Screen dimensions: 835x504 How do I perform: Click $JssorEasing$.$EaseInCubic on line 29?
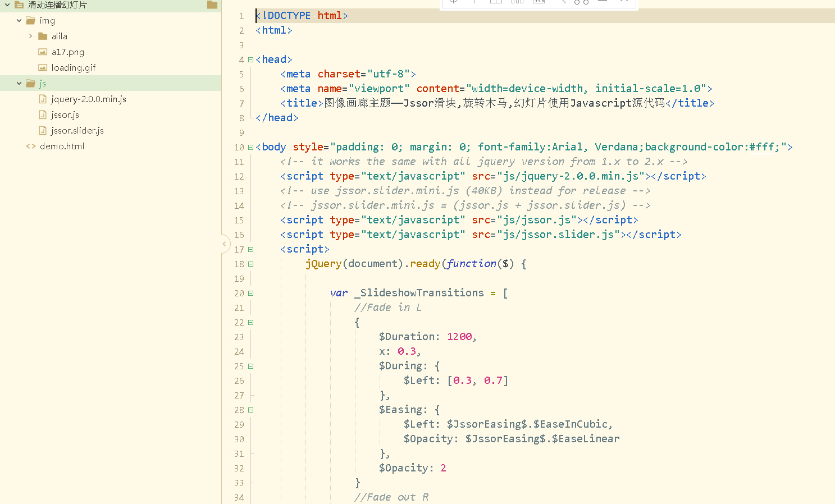tap(527, 424)
